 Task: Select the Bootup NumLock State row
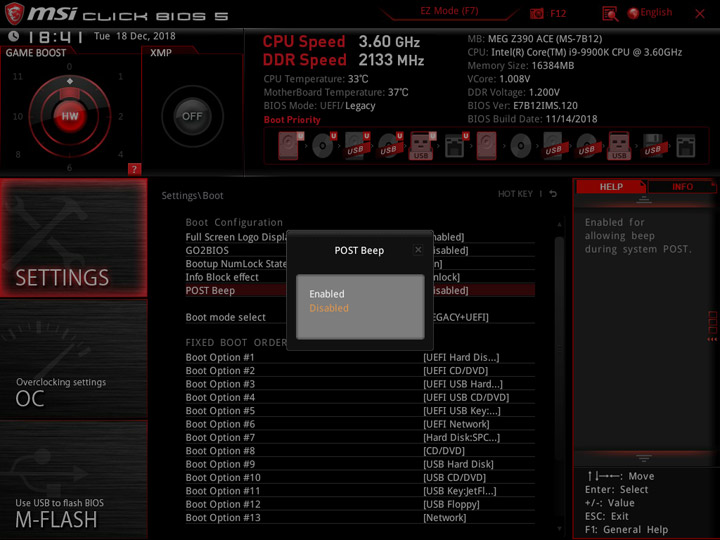tap(360, 264)
